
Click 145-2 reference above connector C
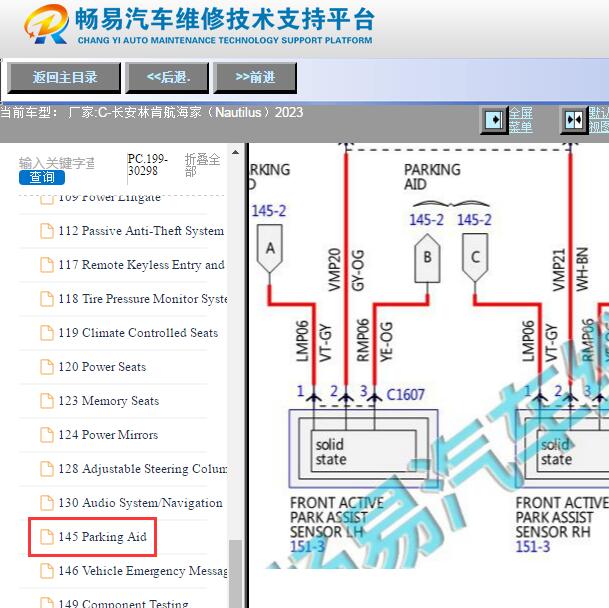tap(474, 220)
